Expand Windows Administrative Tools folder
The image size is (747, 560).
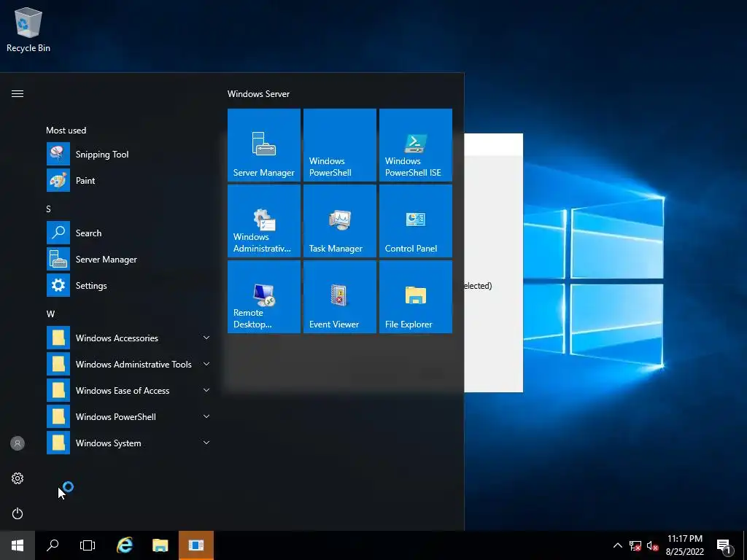pos(128,364)
